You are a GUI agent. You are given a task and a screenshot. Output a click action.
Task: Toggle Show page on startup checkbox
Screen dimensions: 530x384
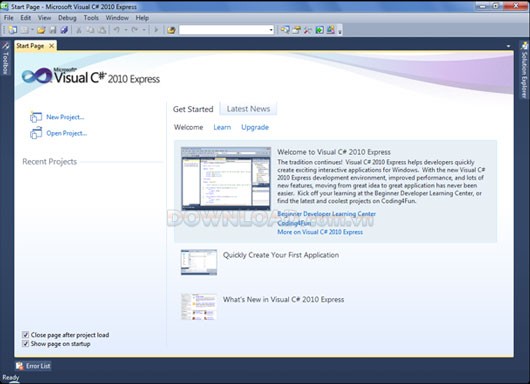(25, 344)
